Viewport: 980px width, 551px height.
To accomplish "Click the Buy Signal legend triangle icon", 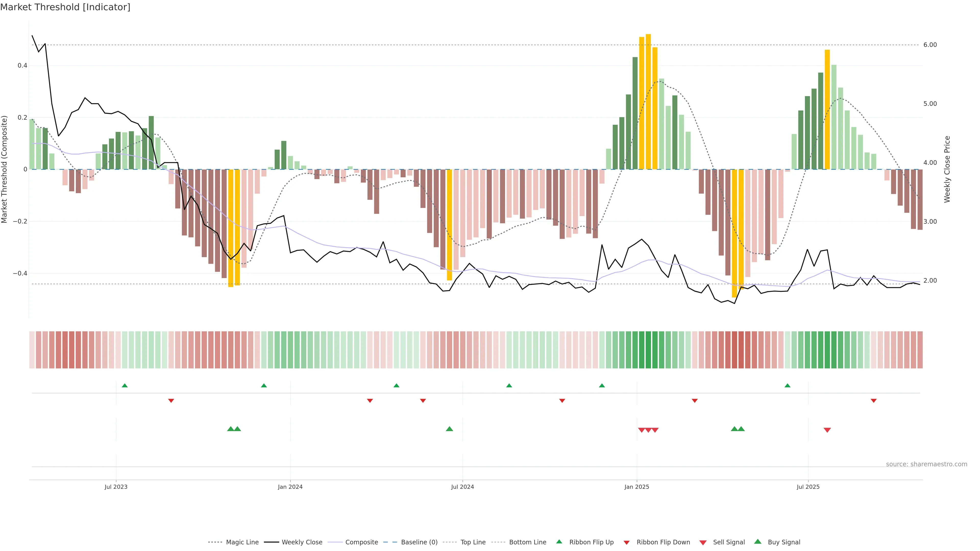I will [x=757, y=542].
